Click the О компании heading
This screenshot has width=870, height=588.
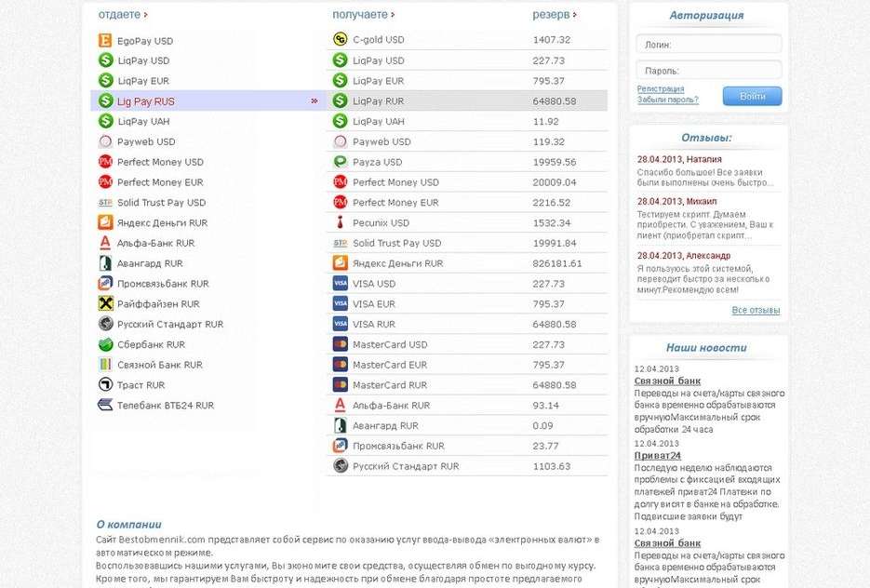click(128, 524)
